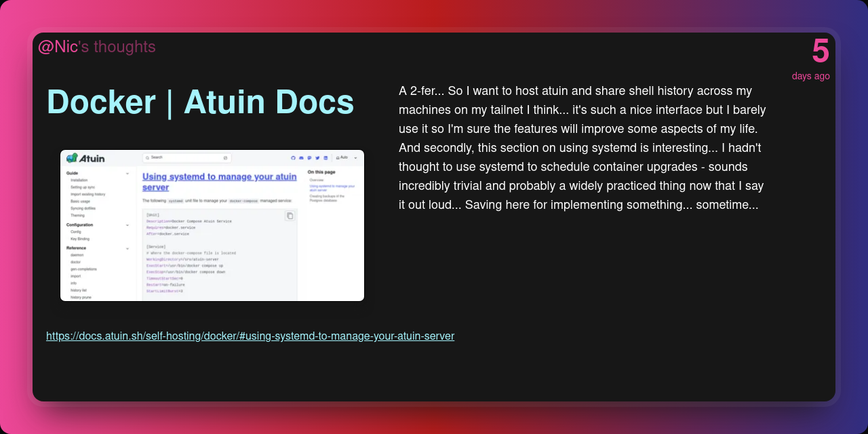Image resolution: width=868 pixels, height=434 pixels.
Task: Click the copy code icon in the code block
Action: point(290,216)
